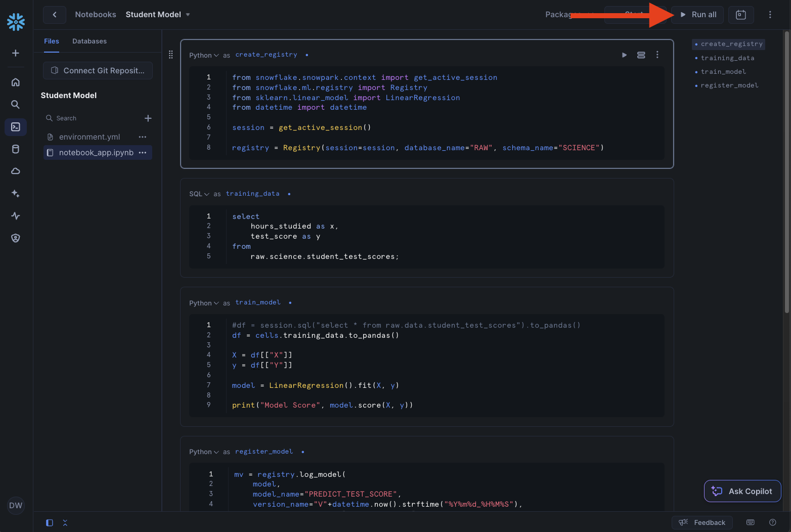
Task: Click Connect Git Repository button
Action: [x=98, y=71]
